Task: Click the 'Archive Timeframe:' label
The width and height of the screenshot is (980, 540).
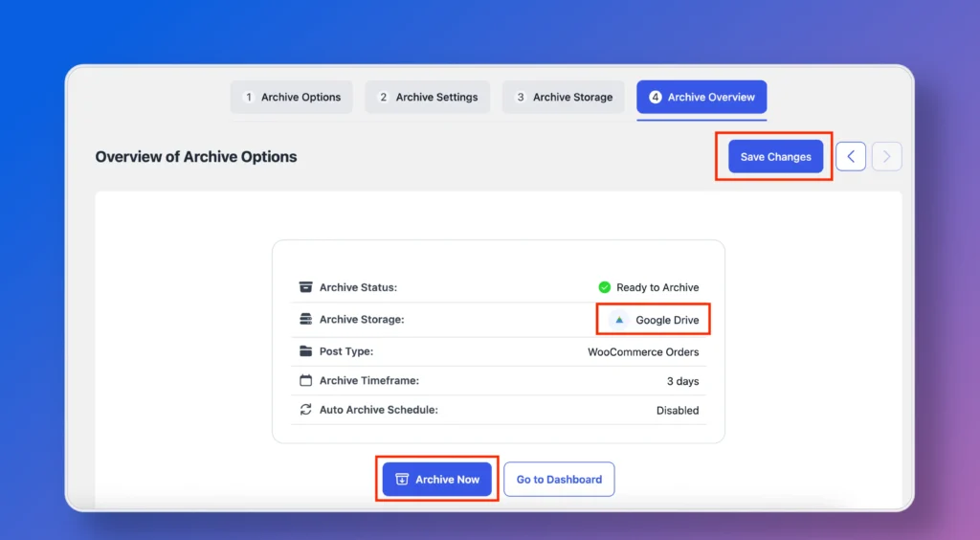Action: point(369,381)
